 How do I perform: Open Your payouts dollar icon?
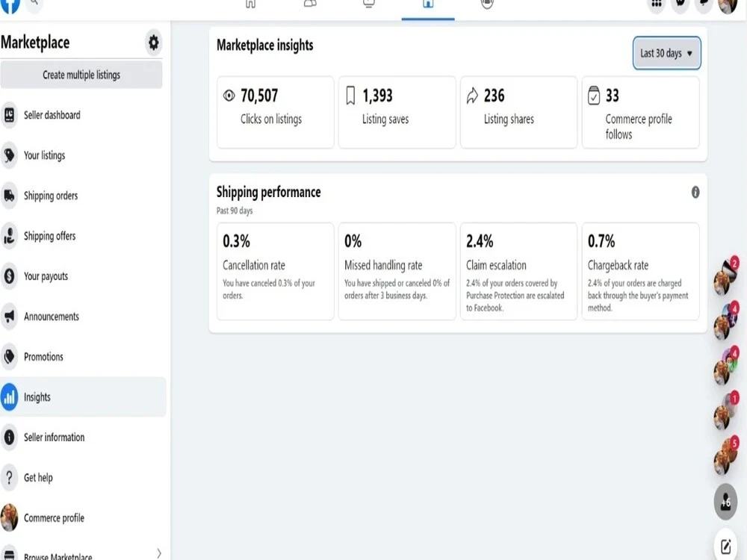(9, 276)
